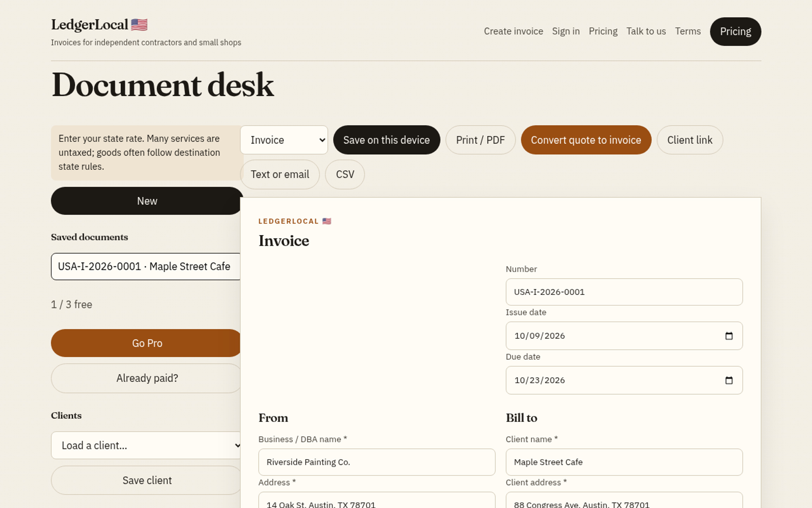Export with the CSV button
This screenshot has height=508, width=812.
pos(345,174)
